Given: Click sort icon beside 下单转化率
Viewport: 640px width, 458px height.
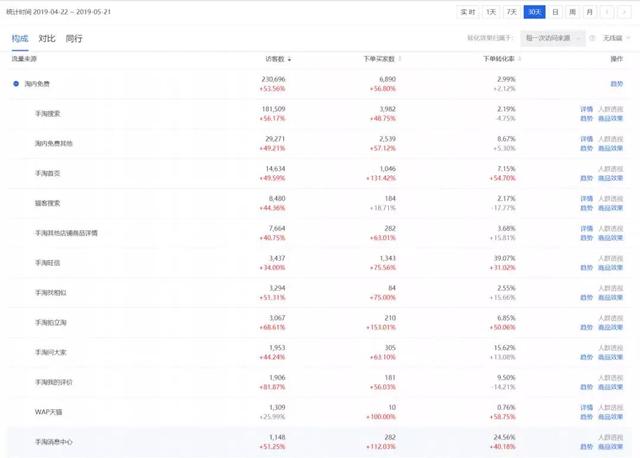Looking at the screenshot, I should (x=519, y=59).
